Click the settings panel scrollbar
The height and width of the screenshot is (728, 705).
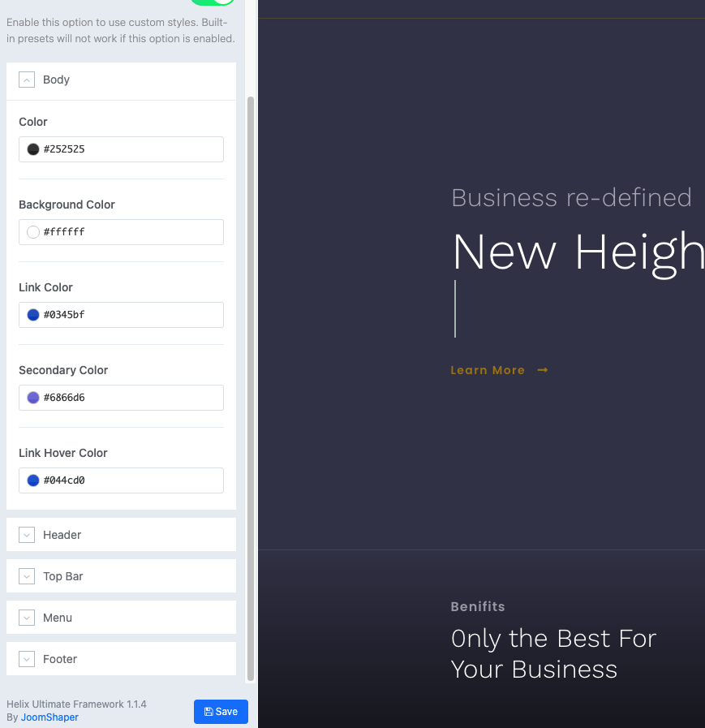click(251, 389)
